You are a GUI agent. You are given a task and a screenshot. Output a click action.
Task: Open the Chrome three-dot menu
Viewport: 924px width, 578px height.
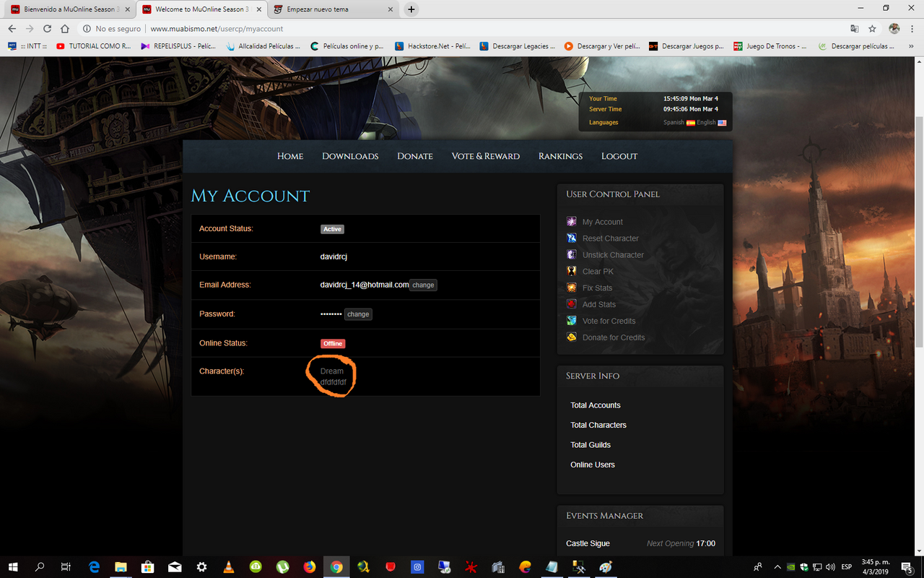[912, 29]
